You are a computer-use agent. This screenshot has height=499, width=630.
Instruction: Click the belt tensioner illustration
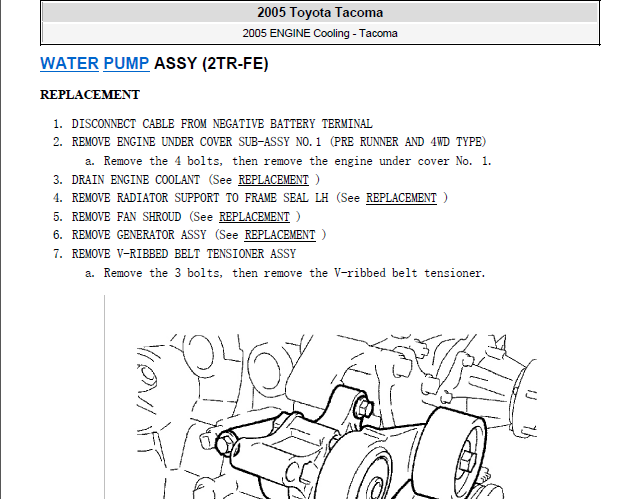pyautogui.click(x=337, y=417)
